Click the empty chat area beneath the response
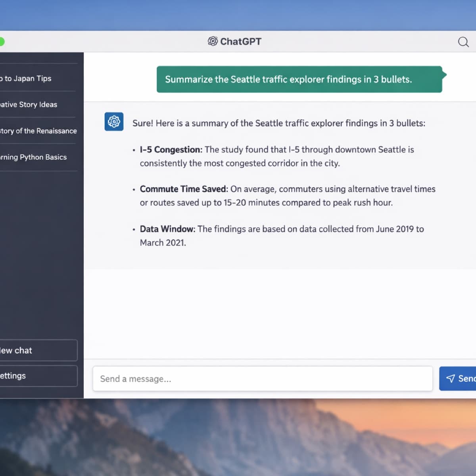Image resolution: width=476 pixels, height=476 pixels. [x=280, y=313]
